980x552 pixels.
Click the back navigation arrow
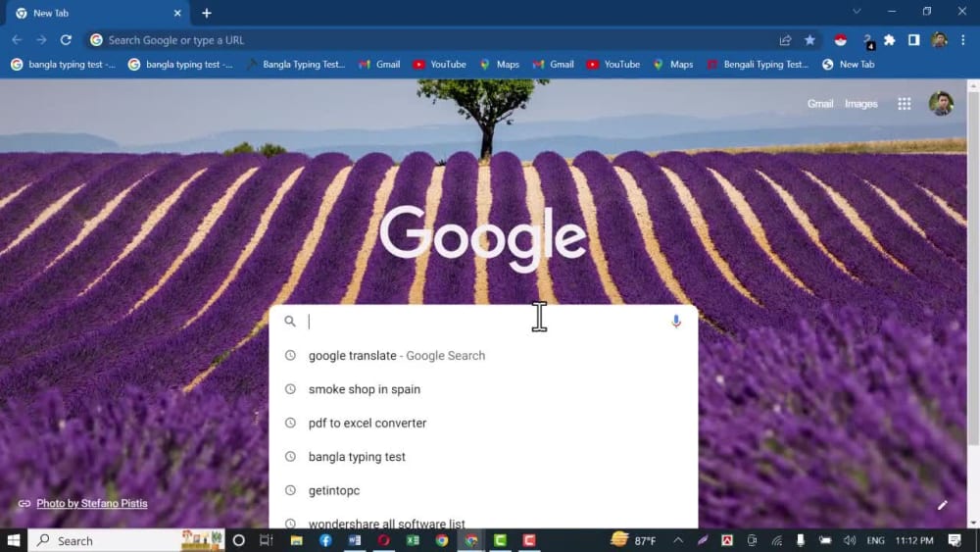pyautogui.click(x=17, y=40)
